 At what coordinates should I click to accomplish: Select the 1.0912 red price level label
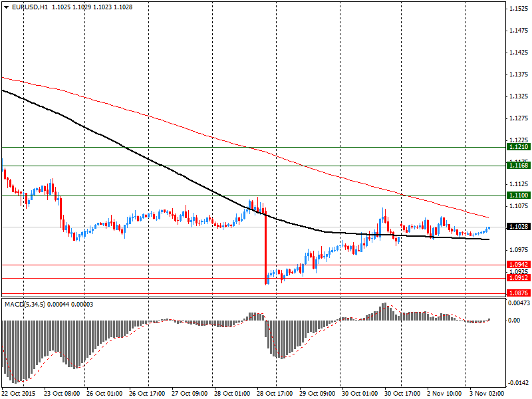[x=519, y=278]
